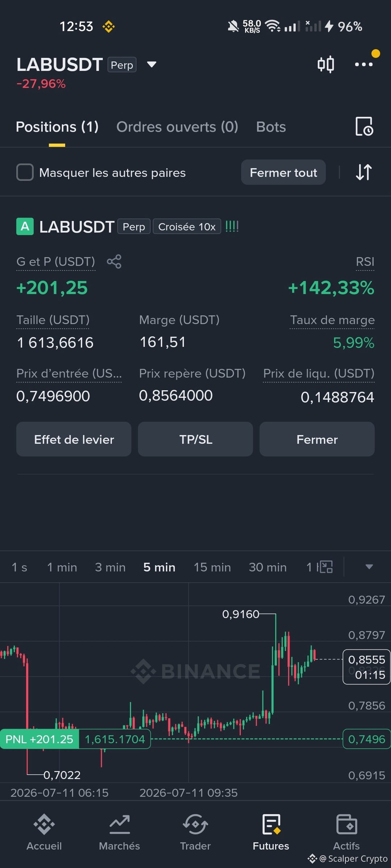Select the 1 s chart interval

point(20,567)
